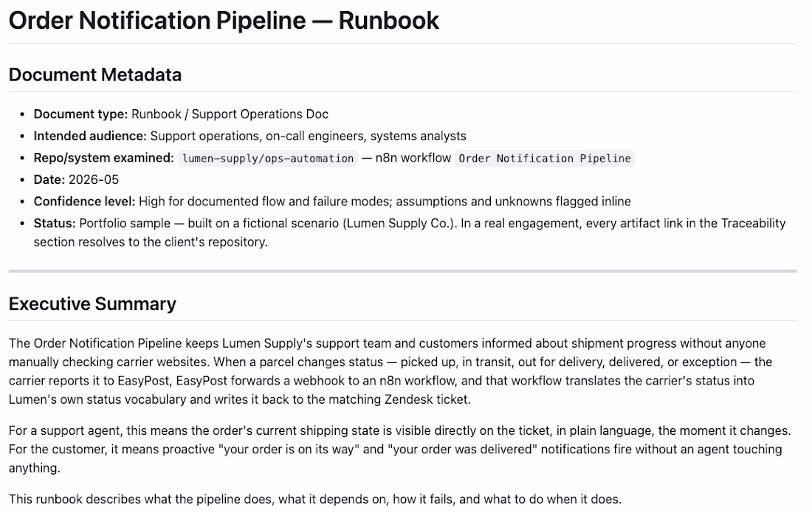The width and height of the screenshot is (812, 516).
Task: Select the 'Status:' label
Action: coord(55,223)
